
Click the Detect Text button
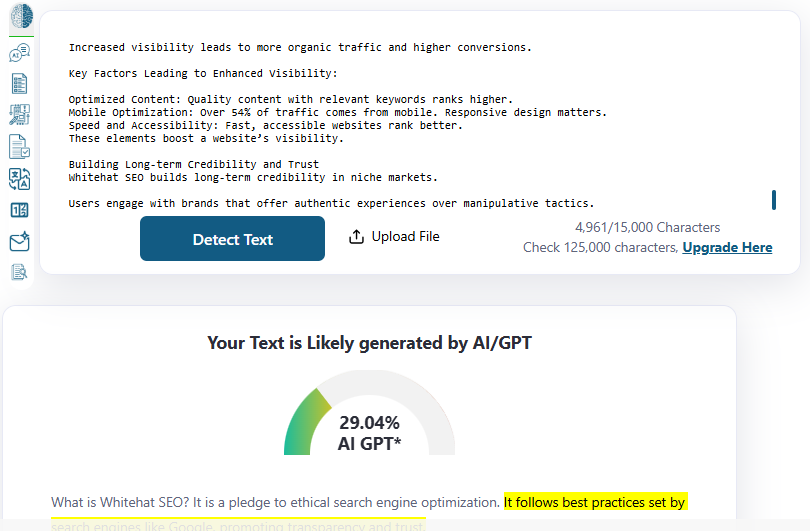coord(232,239)
